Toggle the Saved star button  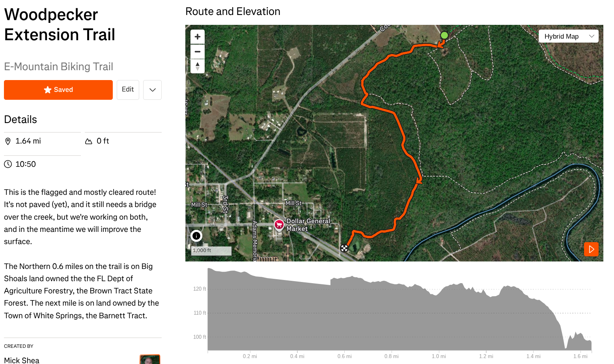coord(58,90)
